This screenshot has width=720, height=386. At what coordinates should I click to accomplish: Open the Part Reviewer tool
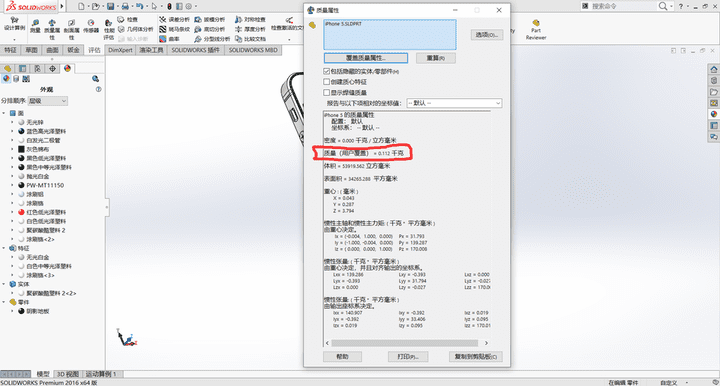coord(536,30)
